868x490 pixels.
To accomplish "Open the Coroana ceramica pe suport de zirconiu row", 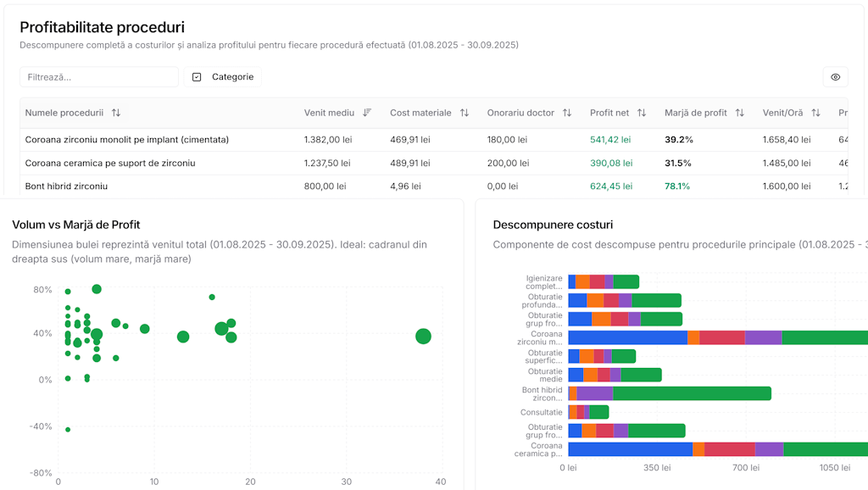I will [x=110, y=163].
